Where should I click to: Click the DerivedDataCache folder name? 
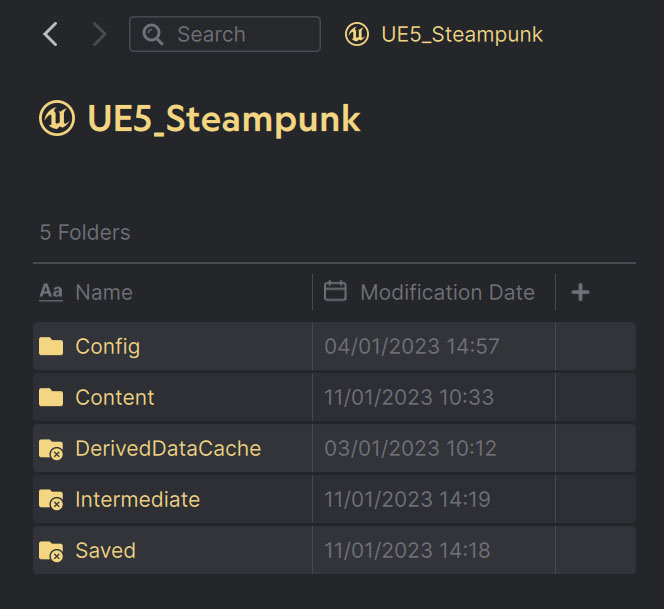pos(168,448)
